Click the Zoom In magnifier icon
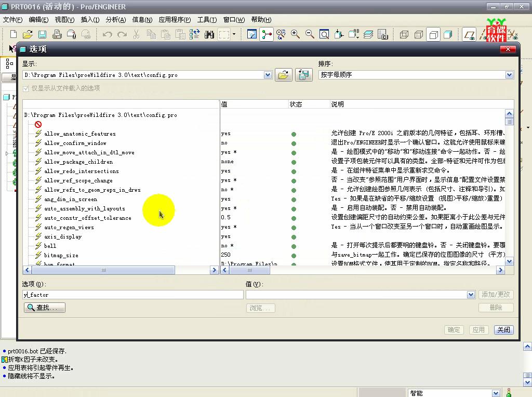The height and width of the screenshot is (397, 532). (295, 34)
